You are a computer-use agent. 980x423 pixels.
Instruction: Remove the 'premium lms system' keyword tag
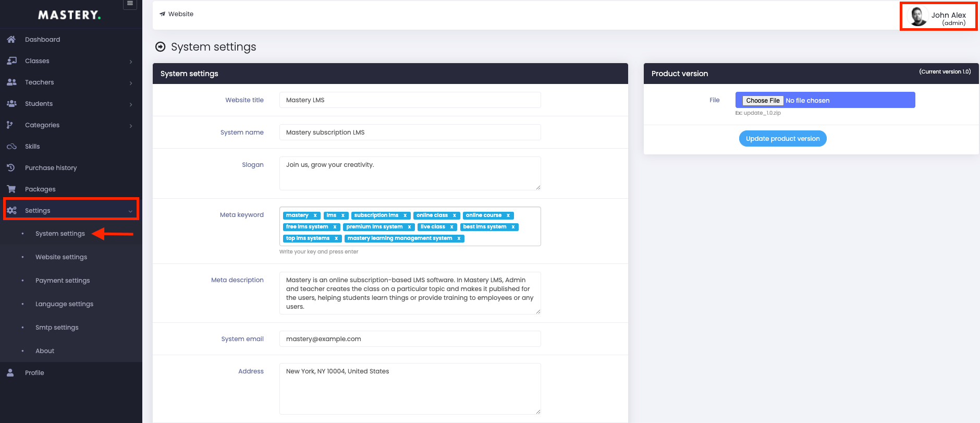[x=409, y=227]
